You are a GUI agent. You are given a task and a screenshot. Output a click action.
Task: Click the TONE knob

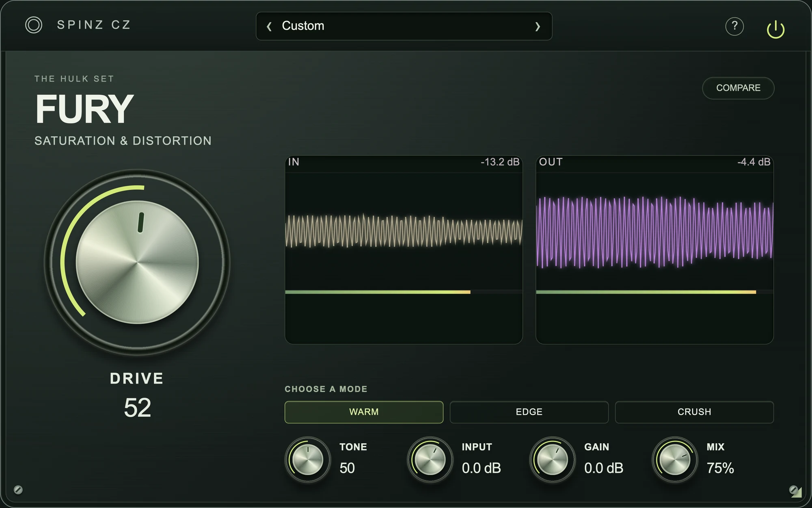[x=308, y=460]
